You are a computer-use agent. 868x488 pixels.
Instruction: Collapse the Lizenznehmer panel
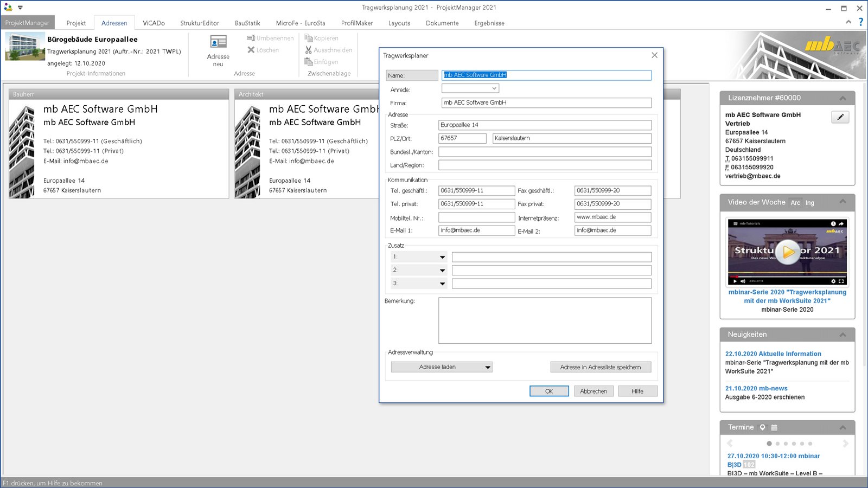[x=843, y=98]
